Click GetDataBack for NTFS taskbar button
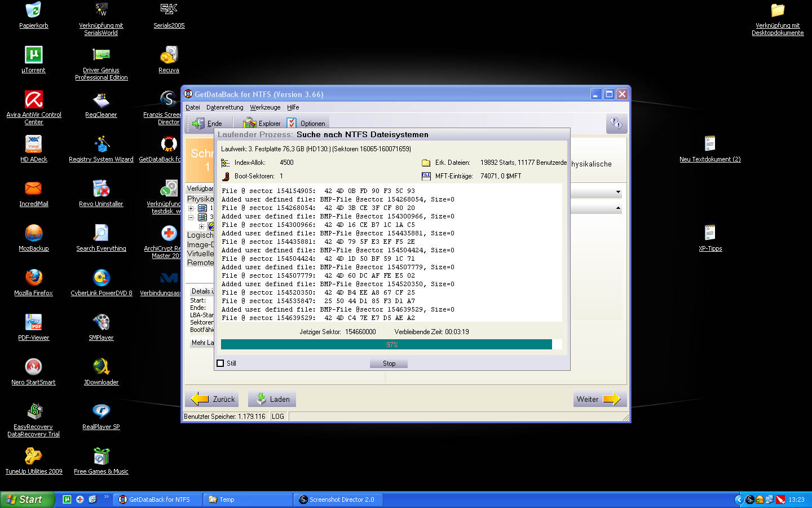Viewport: 812px width, 508px height. pyautogui.click(x=158, y=500)
